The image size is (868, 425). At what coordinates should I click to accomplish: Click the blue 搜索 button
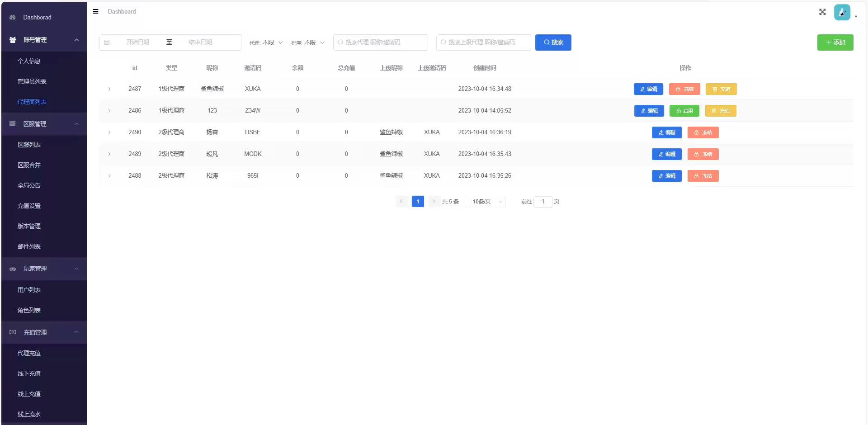553,42
